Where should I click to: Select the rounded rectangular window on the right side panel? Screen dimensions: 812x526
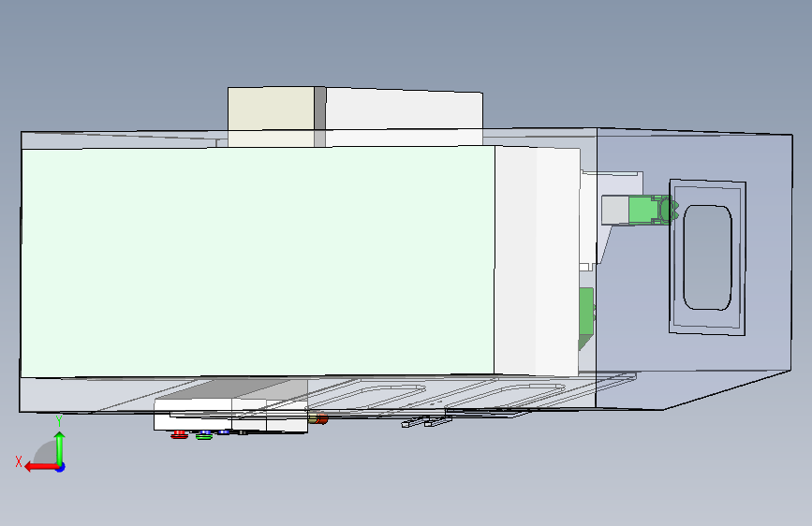(x=707, y=257)
